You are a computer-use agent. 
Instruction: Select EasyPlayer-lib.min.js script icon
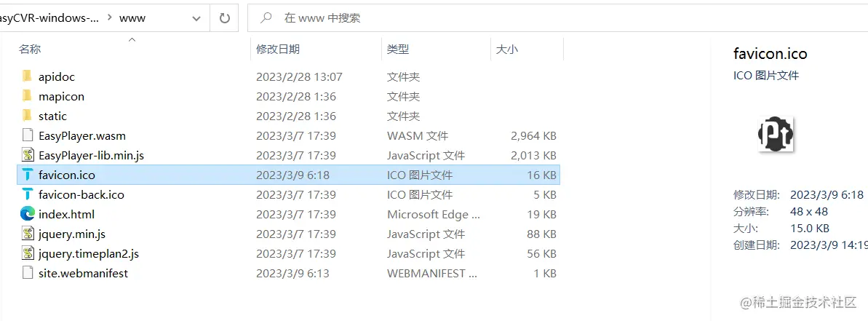pos(27,156)
